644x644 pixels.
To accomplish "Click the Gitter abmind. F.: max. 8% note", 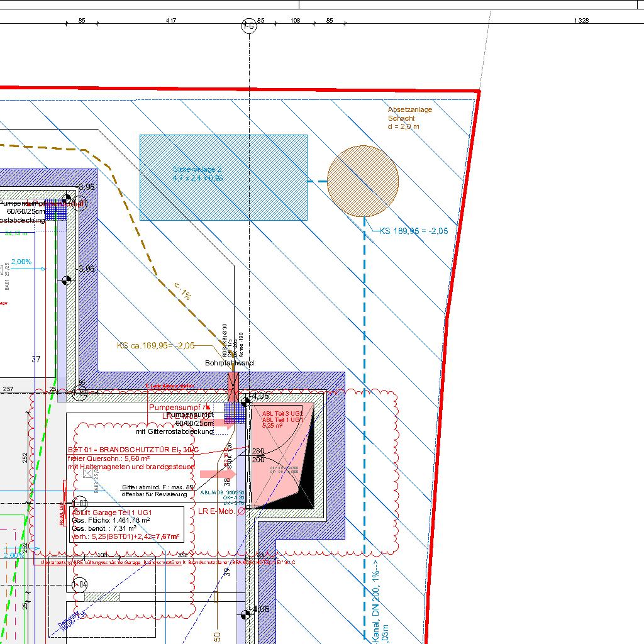I will 158,487.
